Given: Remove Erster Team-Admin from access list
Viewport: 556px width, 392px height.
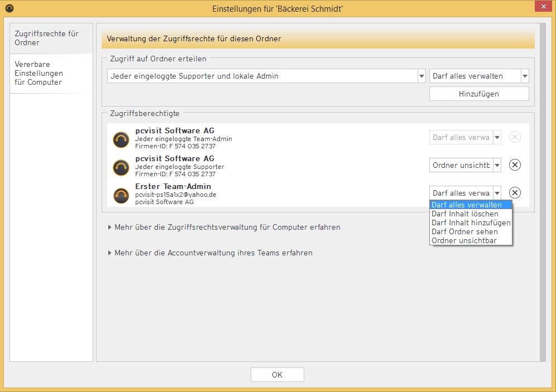Looking at the screenshot, I should click(515, 193).
